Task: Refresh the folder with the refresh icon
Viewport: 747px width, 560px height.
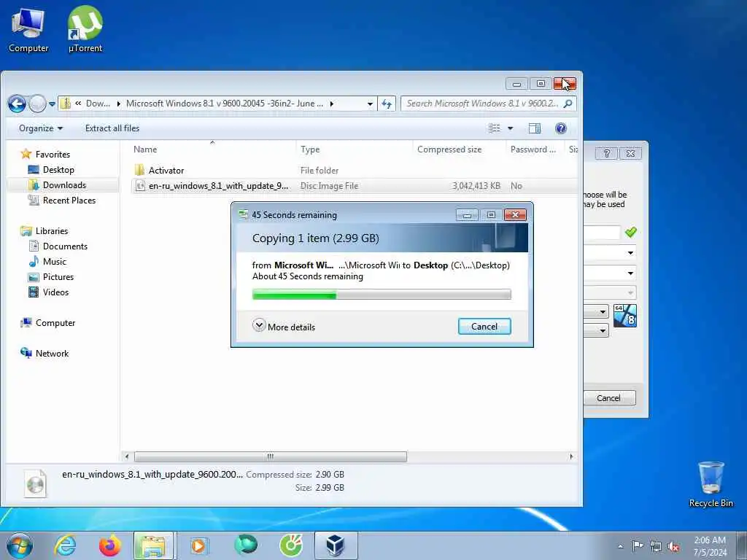Action: tap(387, 104)
